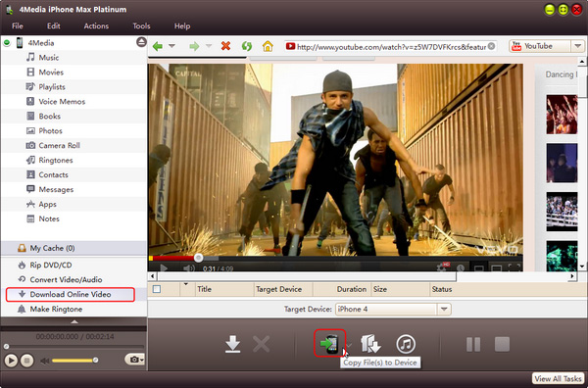This screenshot has width=588, height=388.
Task: Click copy to iTunes icon
Action: [x=406, y=344]
